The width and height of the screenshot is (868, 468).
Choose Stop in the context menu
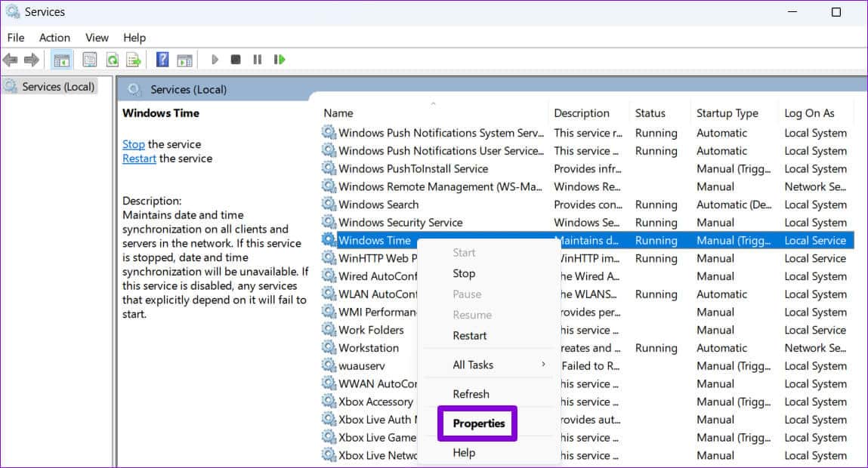click(464, 273)
